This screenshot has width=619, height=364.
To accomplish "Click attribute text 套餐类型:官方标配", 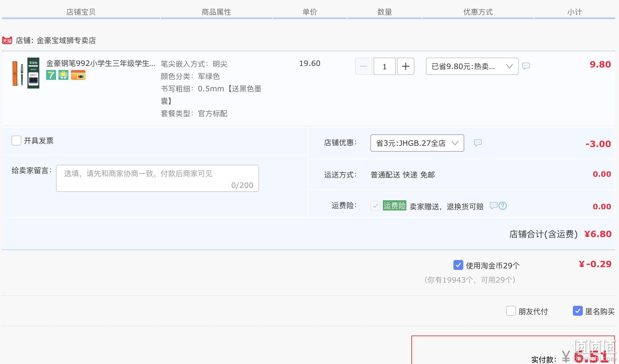I will pyautogui.click(x=194, y=114).
